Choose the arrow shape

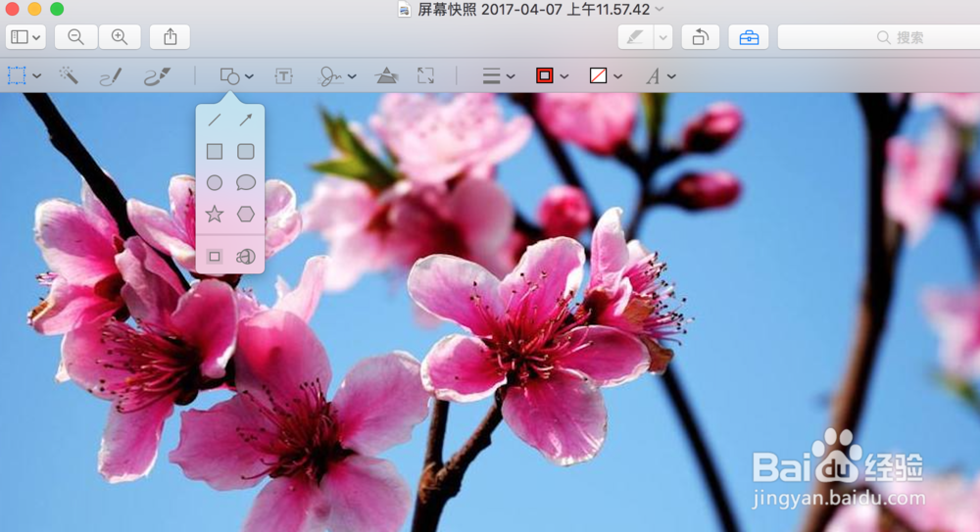click(246, 120)
